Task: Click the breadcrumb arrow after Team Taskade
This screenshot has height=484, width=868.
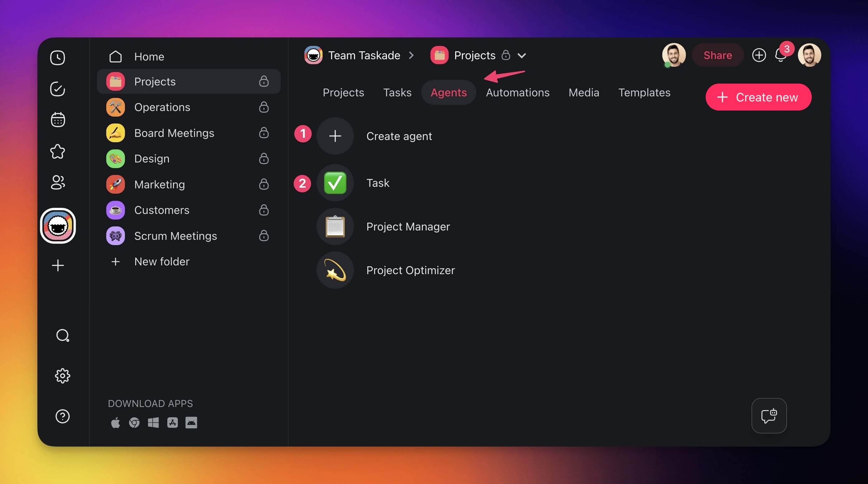Action: 411,55
